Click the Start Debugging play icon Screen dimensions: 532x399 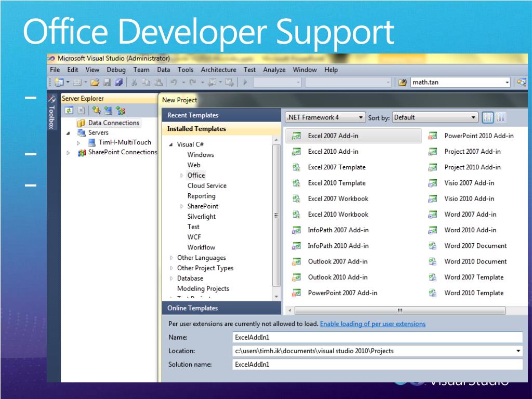(x=245, y=82)
